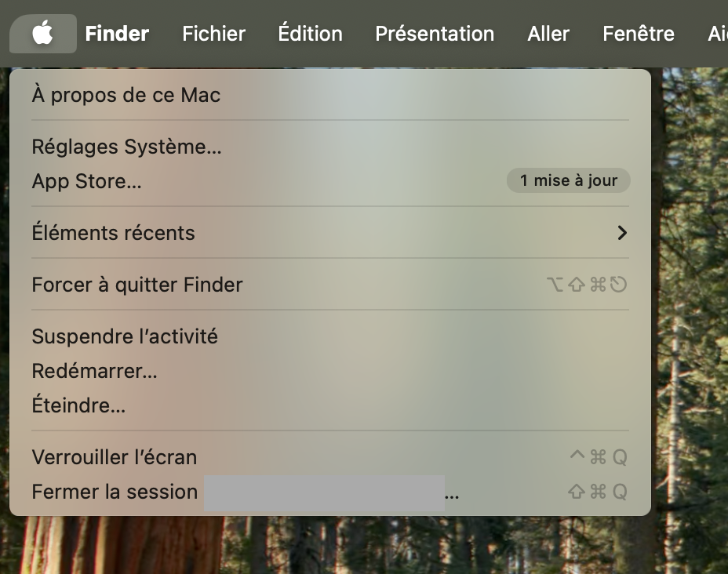Screen dimensions: 728x574
Task: Open the Édition menu
Action: [x=309, y=33]
